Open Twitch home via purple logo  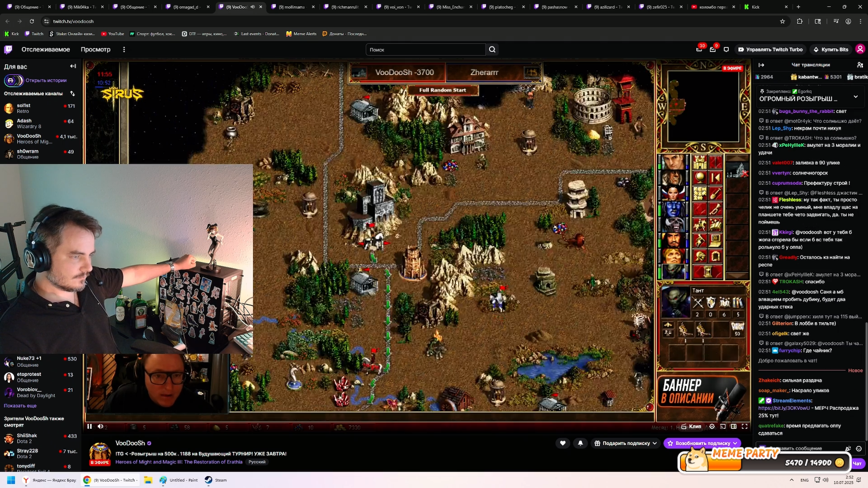click(8, 50)
